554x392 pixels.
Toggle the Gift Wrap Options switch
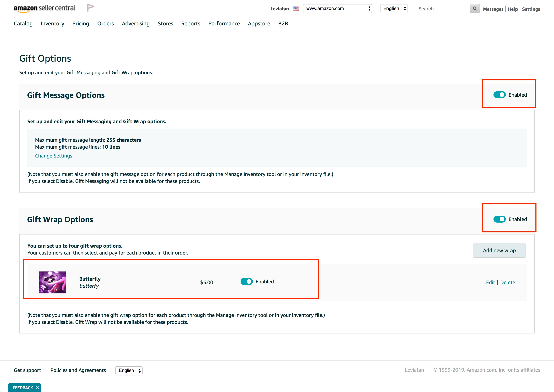(499, 219)
